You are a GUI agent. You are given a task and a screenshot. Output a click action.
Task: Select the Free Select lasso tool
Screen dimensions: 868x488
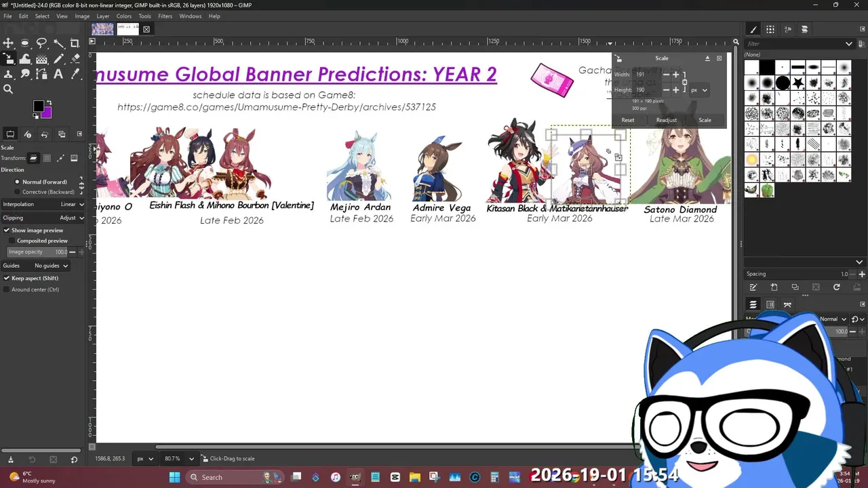tap(41, 43)
